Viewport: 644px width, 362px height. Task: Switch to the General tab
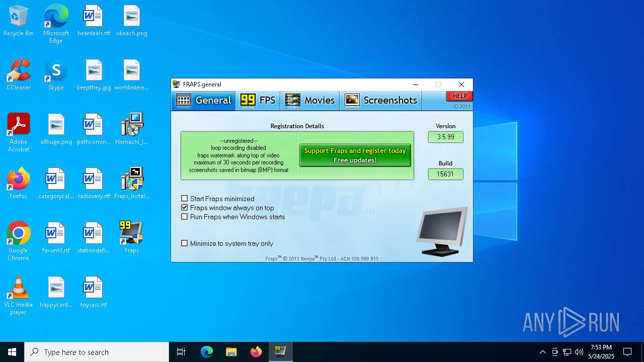(x=204, y=101)
